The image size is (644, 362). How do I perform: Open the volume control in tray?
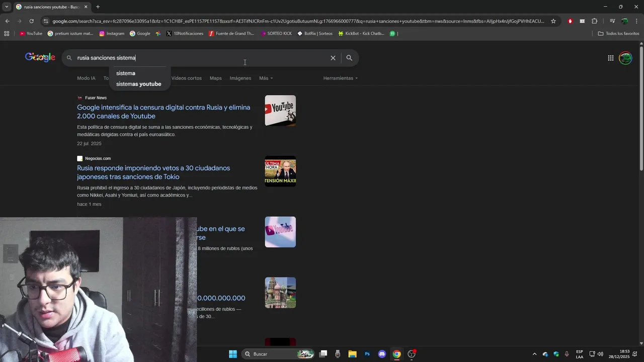[x=600, y=354]
